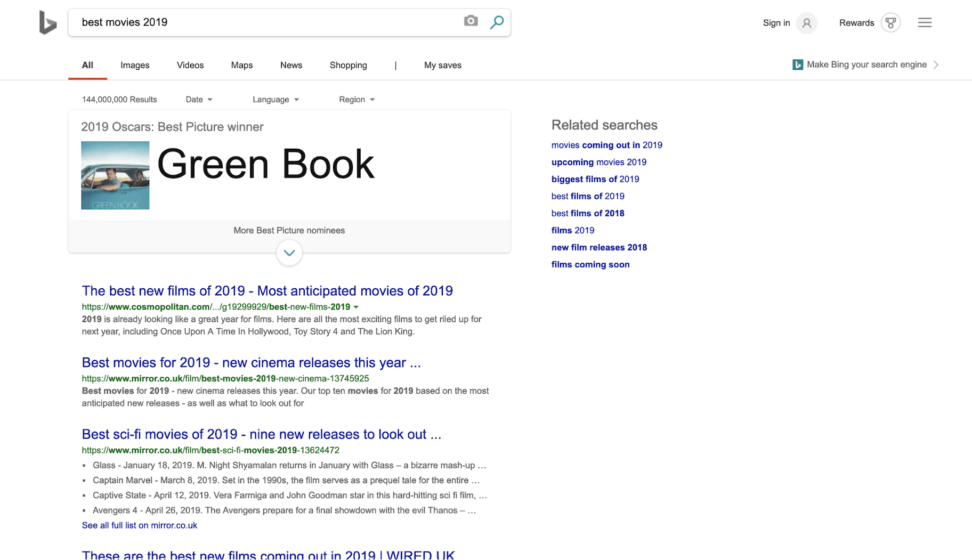The image size is (972, 560).
Task: Open Cosmopolitan best new films result
Action: tap(267, 291)
